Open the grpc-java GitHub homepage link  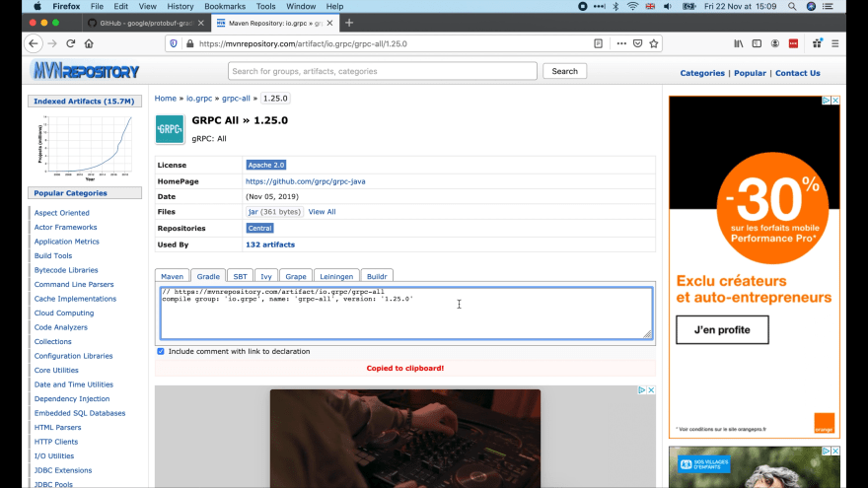[305, 181]
